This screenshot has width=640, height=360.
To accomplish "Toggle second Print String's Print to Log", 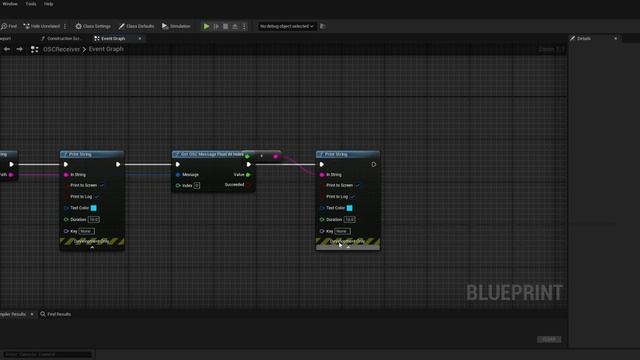I will pos(353,197).
